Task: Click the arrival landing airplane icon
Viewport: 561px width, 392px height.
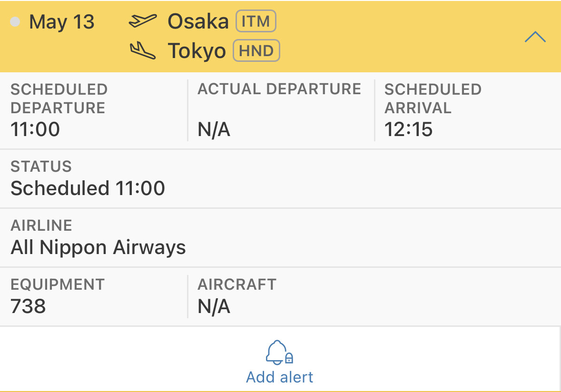Action: (142, 51)
